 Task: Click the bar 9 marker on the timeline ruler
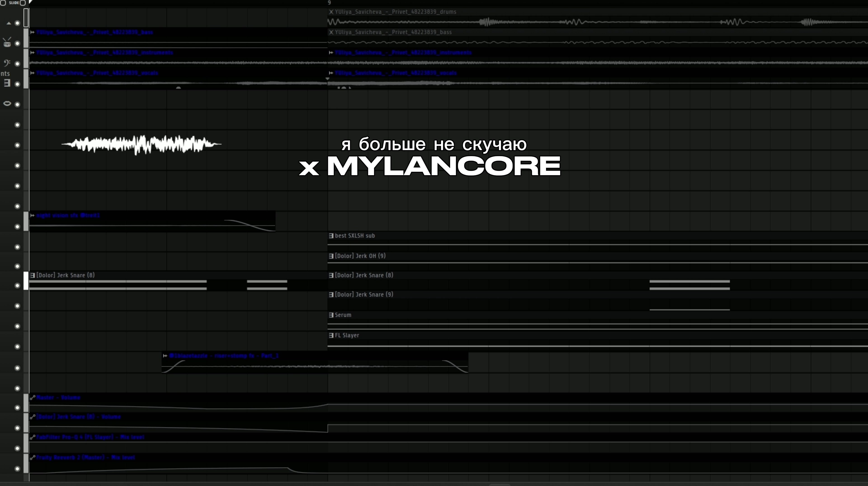(x=329, y=3)
